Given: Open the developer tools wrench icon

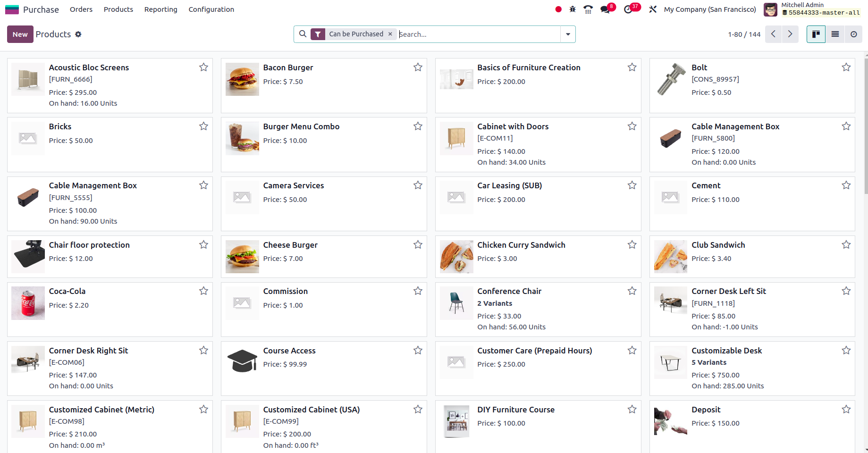Looking at the screenshot, I should [x=653, y=9].
